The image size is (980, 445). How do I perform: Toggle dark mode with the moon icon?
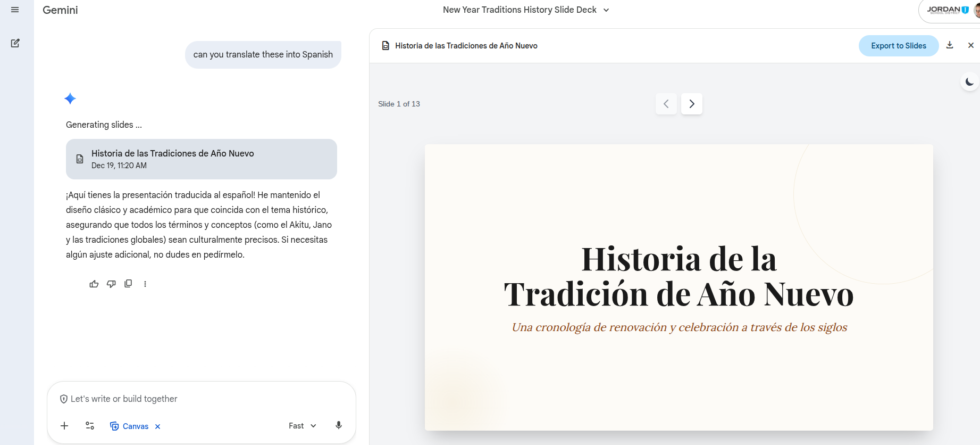click(969, 82)
